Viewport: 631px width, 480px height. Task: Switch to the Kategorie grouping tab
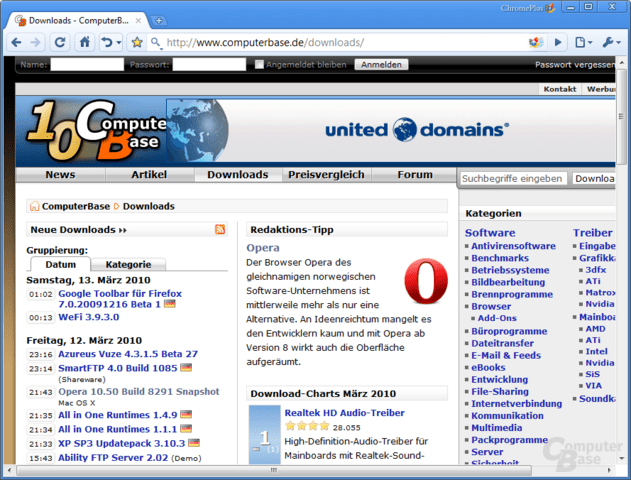pos(128,264)
